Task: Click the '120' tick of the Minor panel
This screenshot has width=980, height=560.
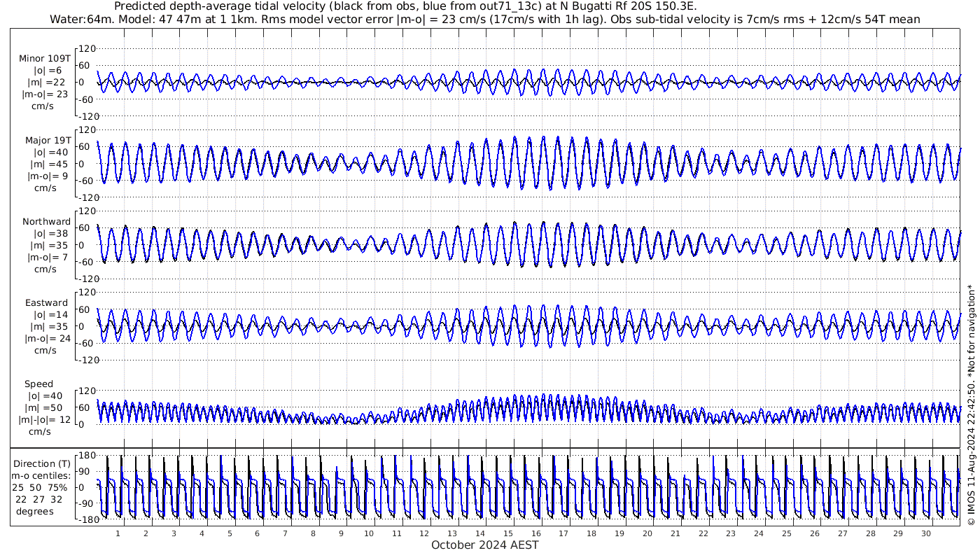Action: click(87, 49)
